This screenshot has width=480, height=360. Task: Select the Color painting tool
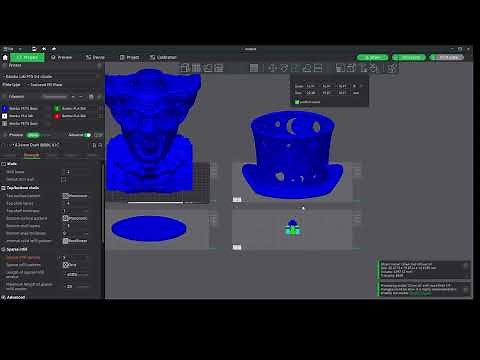pos(373,68)
